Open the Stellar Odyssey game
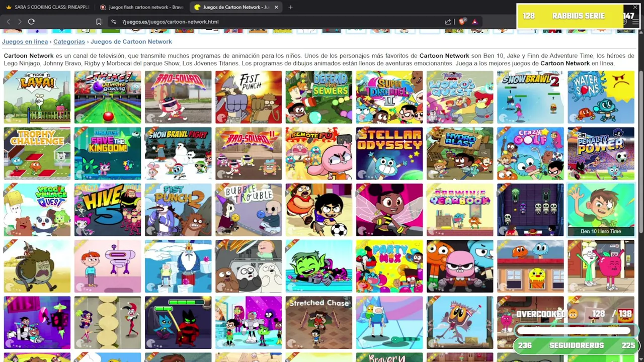644x362 pixels. [389, 153]
